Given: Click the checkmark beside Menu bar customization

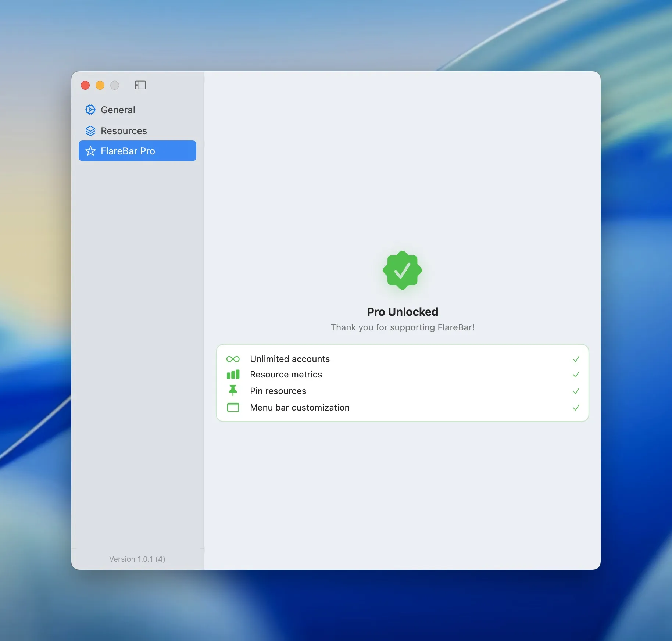Looking at the screenshot, I should pyautogui.click(x=576, y=408).
